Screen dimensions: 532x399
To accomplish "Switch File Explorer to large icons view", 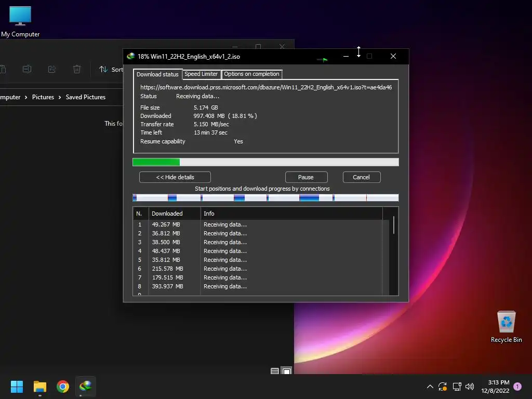I will pyautogui.click(x=287, y=371).
